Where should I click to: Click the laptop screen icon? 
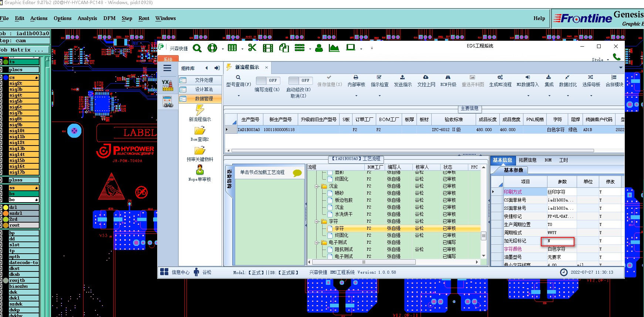pos(350,47)
